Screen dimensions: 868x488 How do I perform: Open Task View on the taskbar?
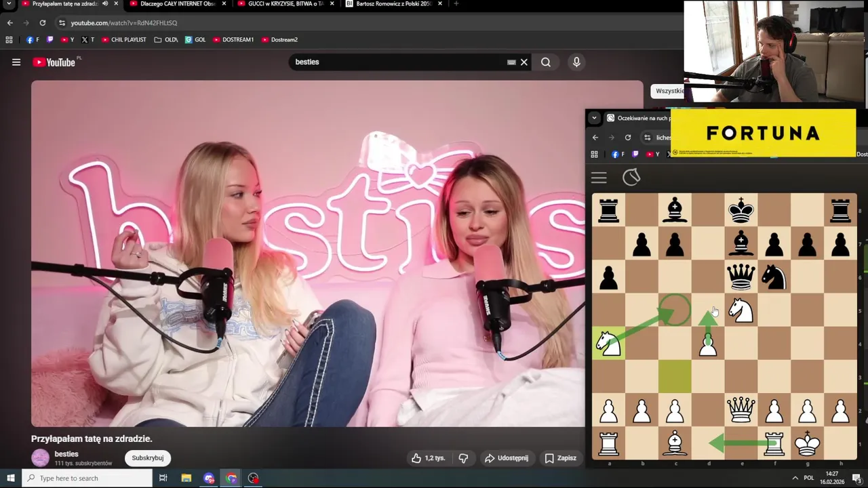pos(163,478)
